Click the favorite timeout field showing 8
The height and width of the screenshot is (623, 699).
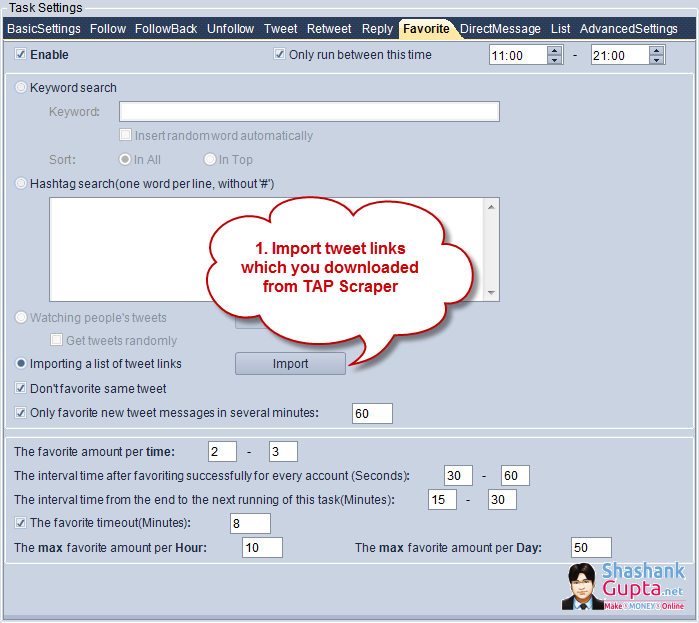click(250, 524)
